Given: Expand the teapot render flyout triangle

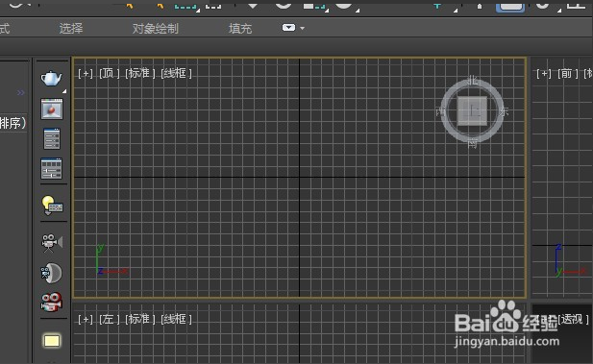Looking at the screenshot, I should coord(64,91).
